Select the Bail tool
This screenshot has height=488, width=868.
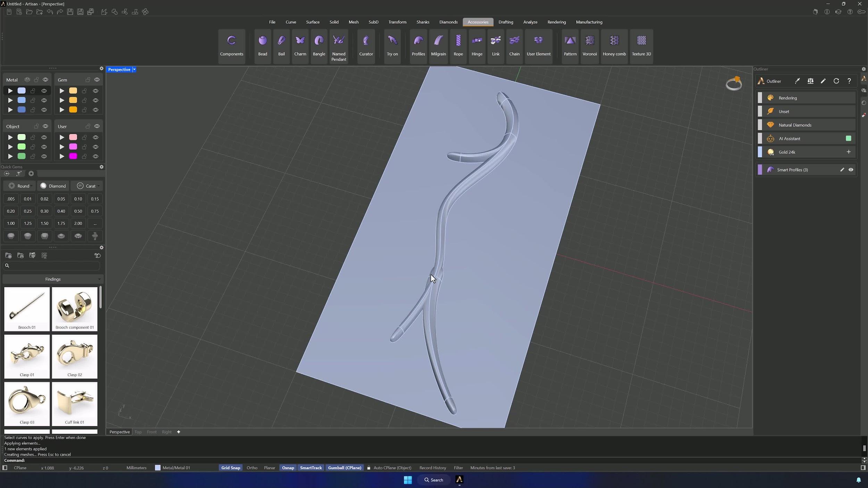(x=281, y=46)
